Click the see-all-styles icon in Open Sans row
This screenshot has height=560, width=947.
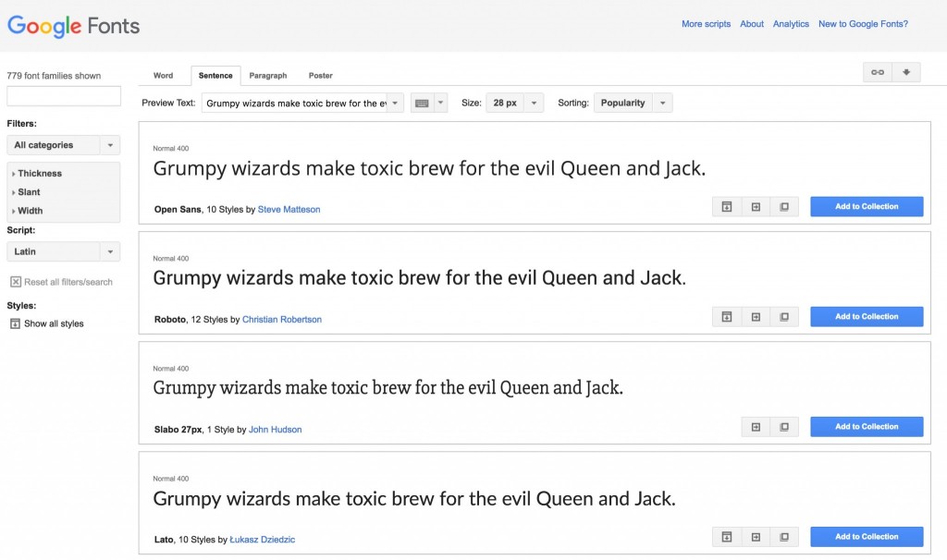coord(727,207)
